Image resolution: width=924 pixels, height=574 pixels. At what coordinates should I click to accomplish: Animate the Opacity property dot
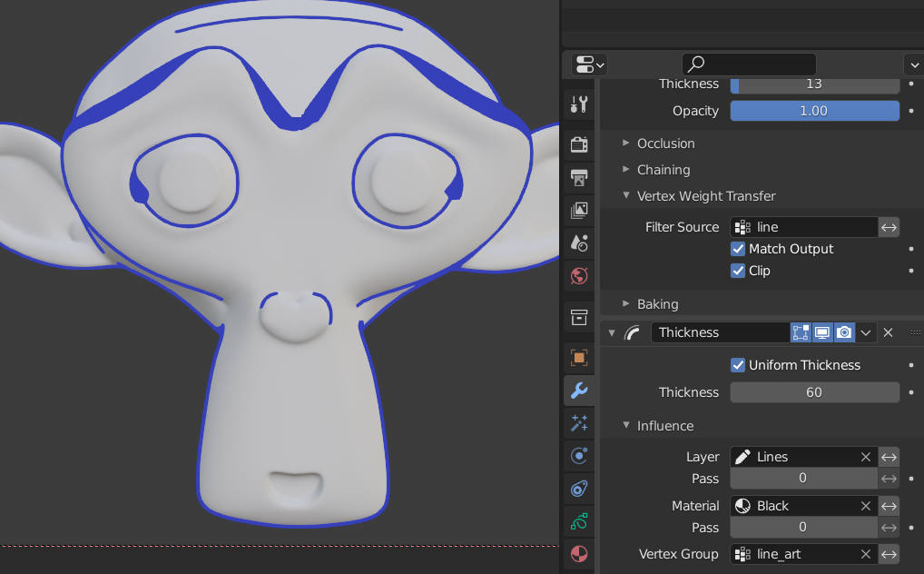tap(911, 111)
